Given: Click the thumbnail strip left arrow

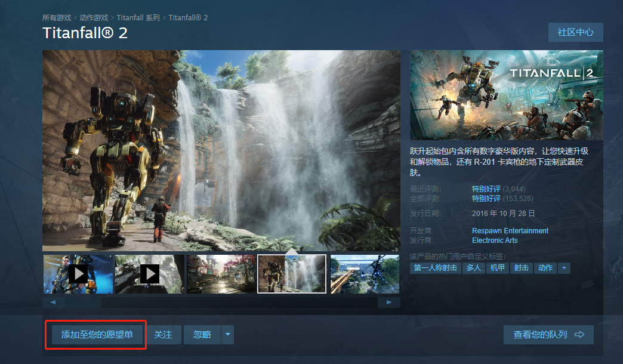Looking at the screenshot, I should (53, 303).
